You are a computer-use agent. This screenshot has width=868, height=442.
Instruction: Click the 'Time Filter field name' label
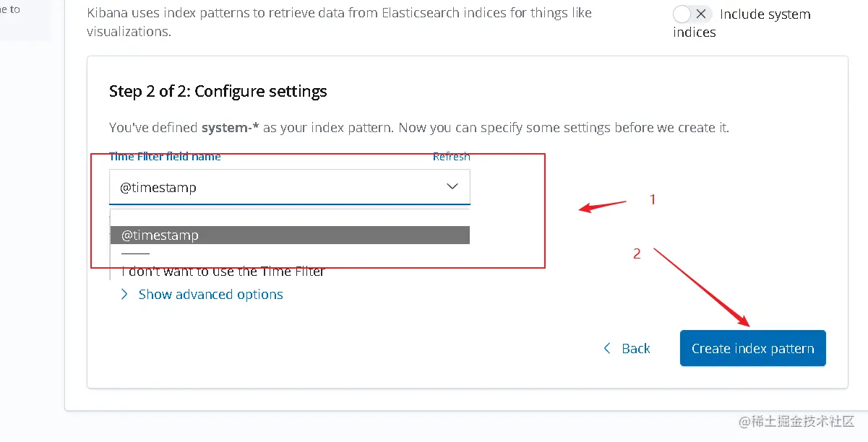click(165, 157)
